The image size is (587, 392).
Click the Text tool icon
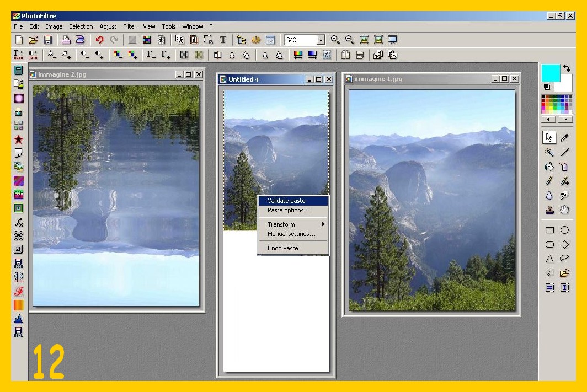coord(223,40)
